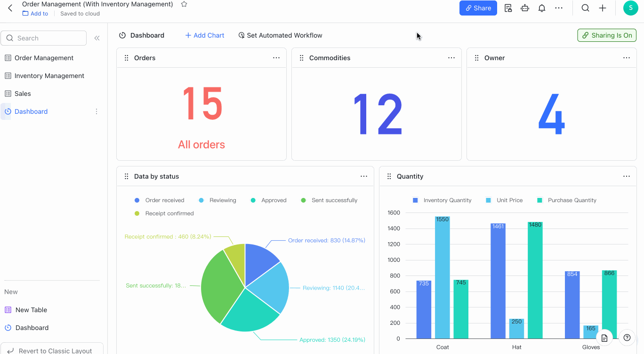Collapse the left sidebar with double chevron
Viewport: 644px width, 354px height.
pyautogui.click(x=97, y=38)
